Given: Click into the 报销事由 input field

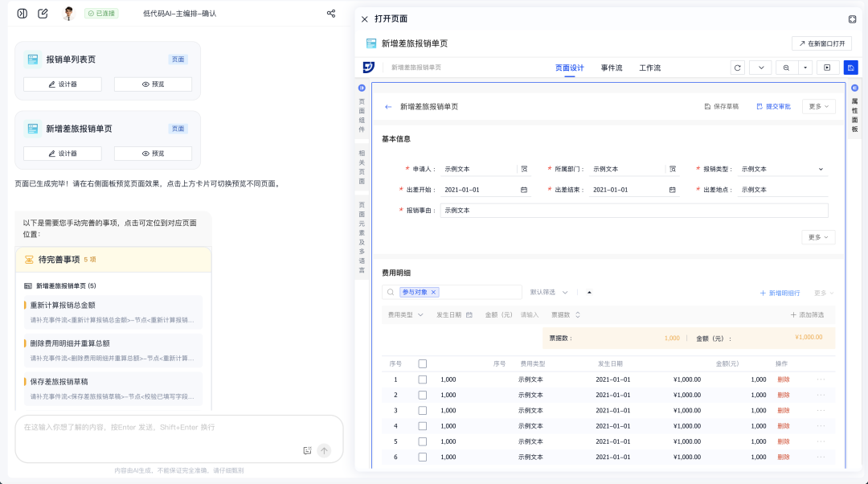Looking at the screenshot, I should (x=634, y=211).
